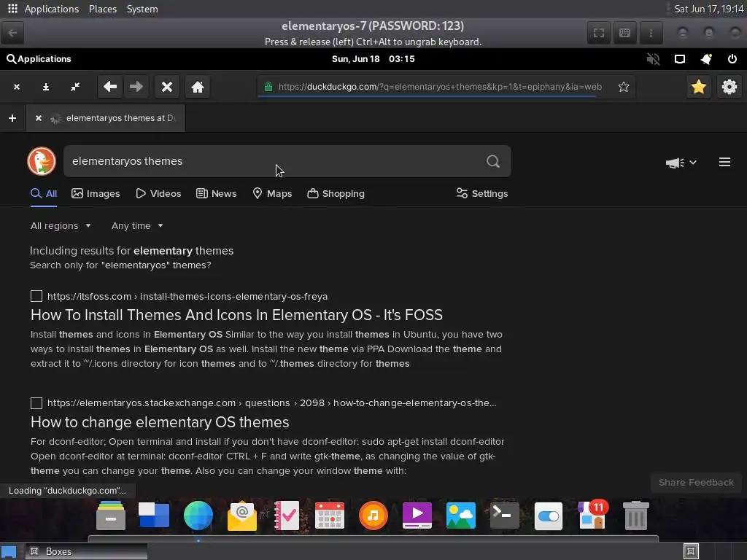
Task: Open elementary Applications launcher
Action: tap(39, 59)
